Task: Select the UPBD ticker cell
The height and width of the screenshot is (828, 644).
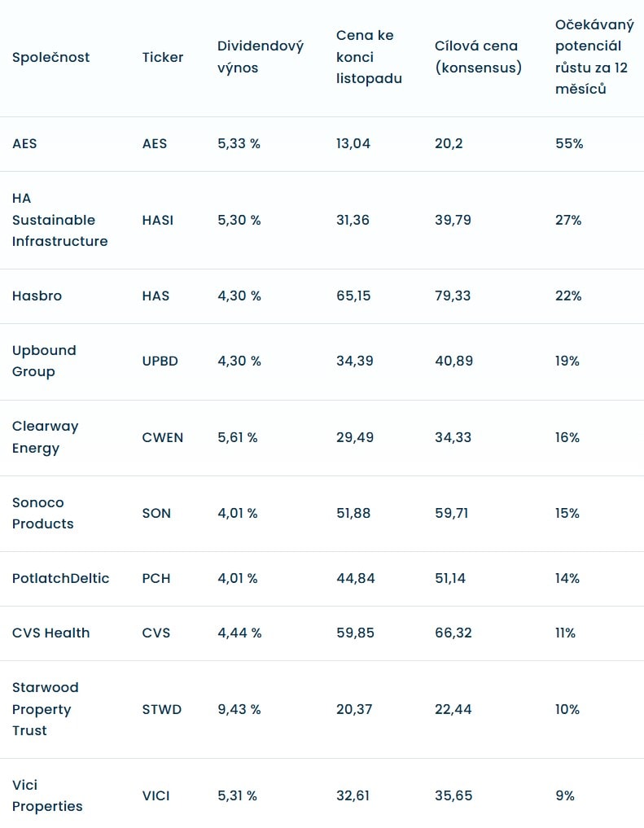Action: point(160,361)
